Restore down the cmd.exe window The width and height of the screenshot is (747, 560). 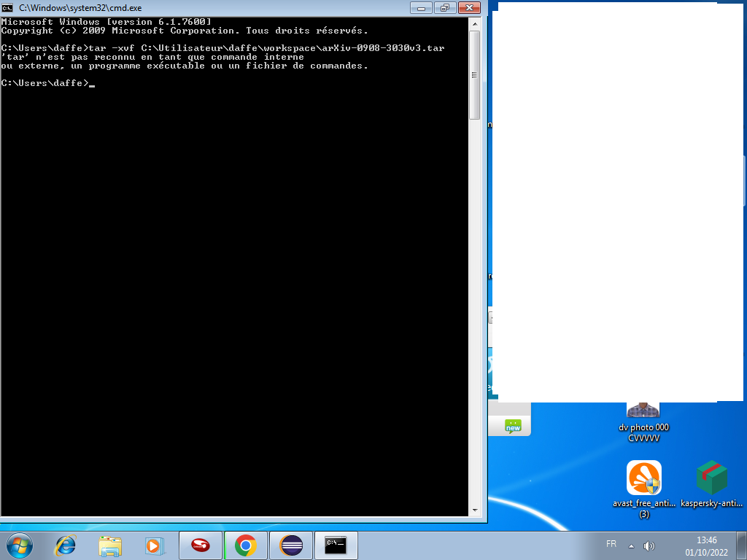point(445,7)
